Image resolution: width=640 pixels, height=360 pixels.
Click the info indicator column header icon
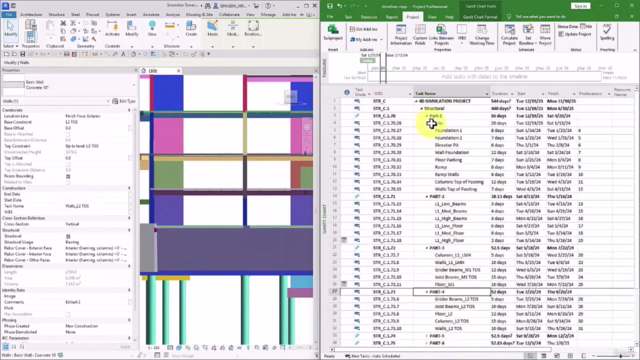coord(347,93)
